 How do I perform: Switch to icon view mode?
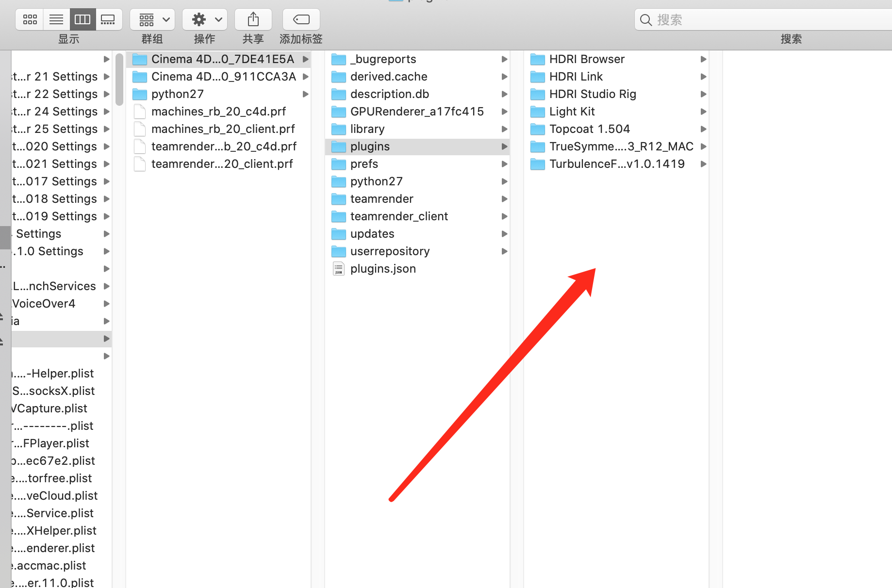pyautogui.click(x=30, y=19)
